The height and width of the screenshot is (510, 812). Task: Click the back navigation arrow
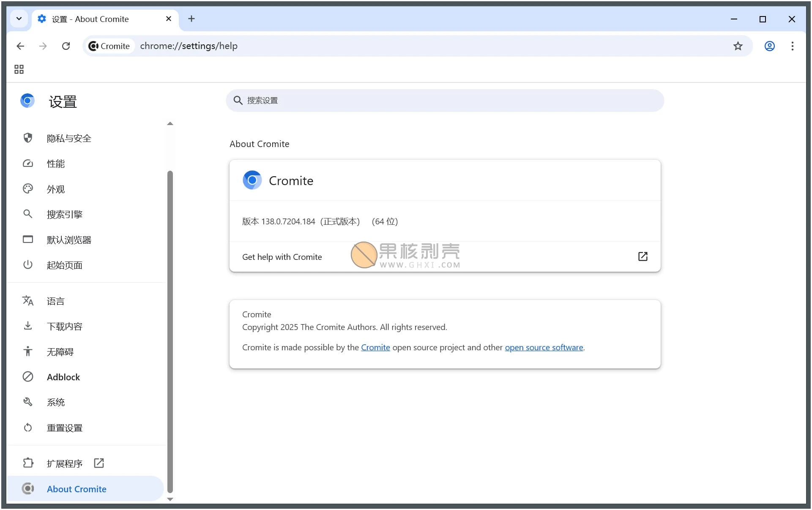pos(20,46)
